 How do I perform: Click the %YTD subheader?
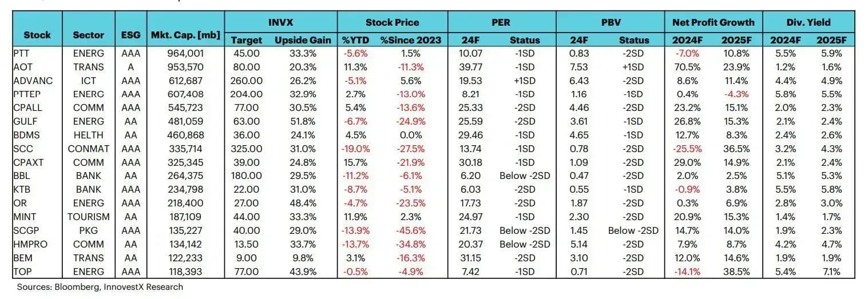(356, 40)
